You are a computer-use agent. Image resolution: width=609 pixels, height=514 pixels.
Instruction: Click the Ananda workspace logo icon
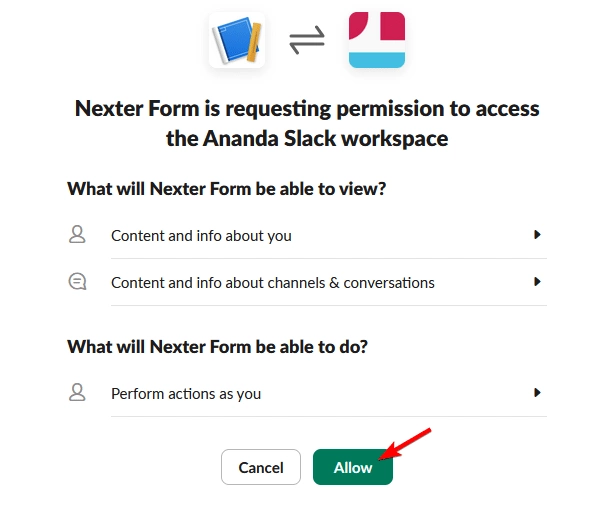(x=377, y=40)
